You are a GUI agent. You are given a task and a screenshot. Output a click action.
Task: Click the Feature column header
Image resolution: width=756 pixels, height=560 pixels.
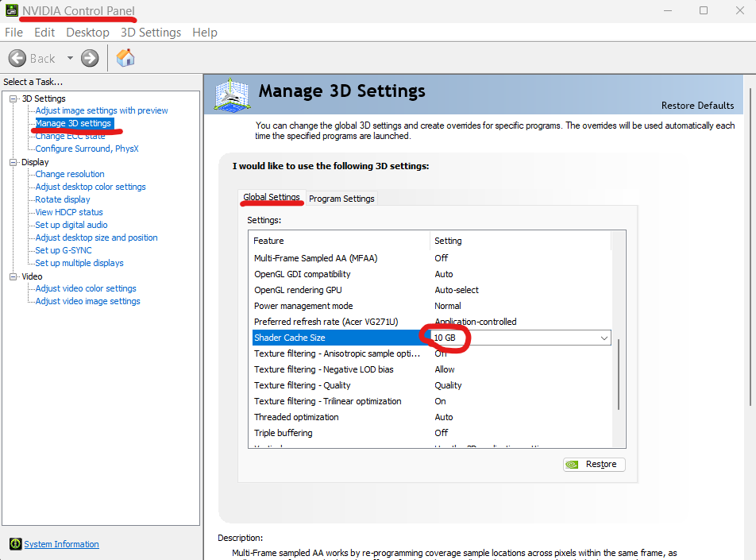pyautogui.click(x=341, y=241)
